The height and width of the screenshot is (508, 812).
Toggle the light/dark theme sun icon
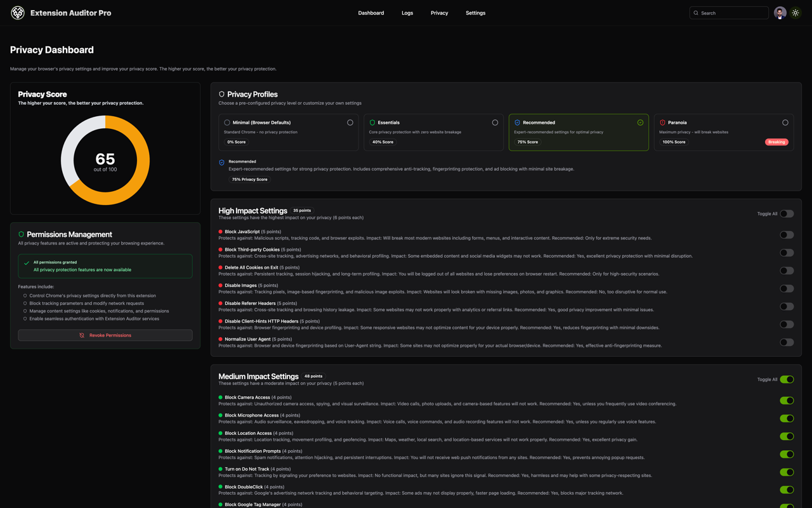(796, 13)
